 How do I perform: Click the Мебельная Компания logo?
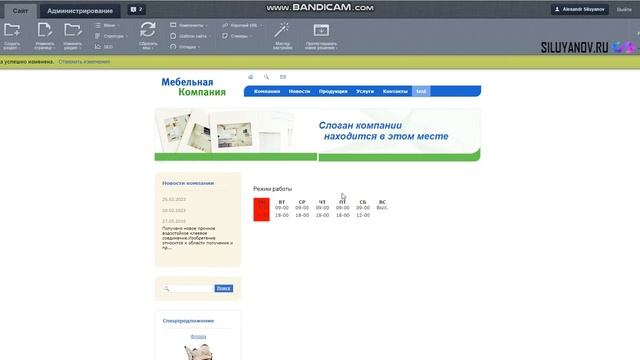193,87
